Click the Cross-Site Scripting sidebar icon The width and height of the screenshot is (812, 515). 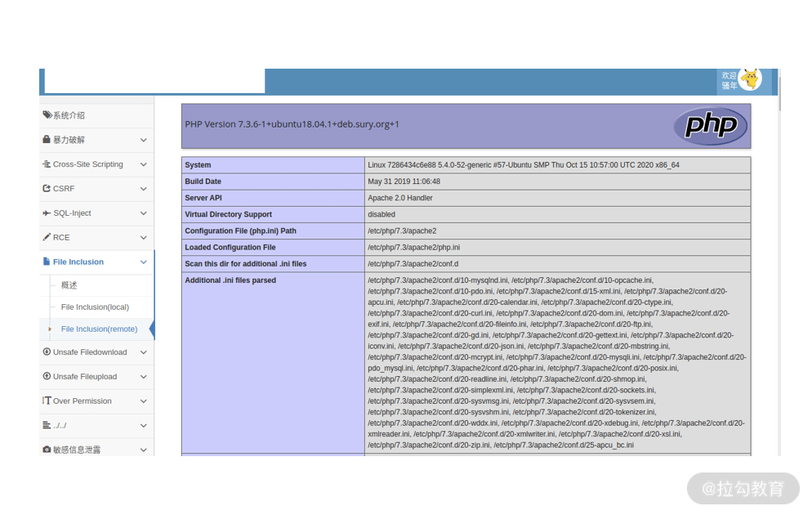point(47,163)
